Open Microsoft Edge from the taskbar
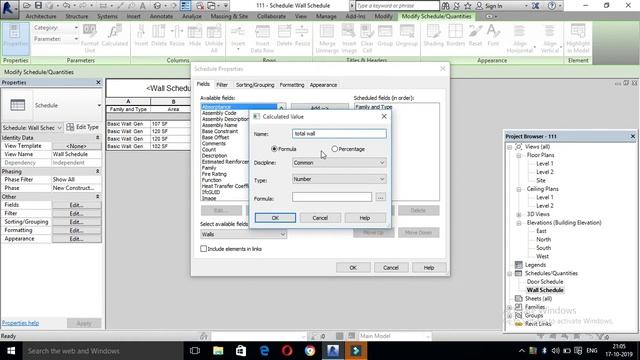Viewport: 640px width, 360px height. (x=264, y=351)
